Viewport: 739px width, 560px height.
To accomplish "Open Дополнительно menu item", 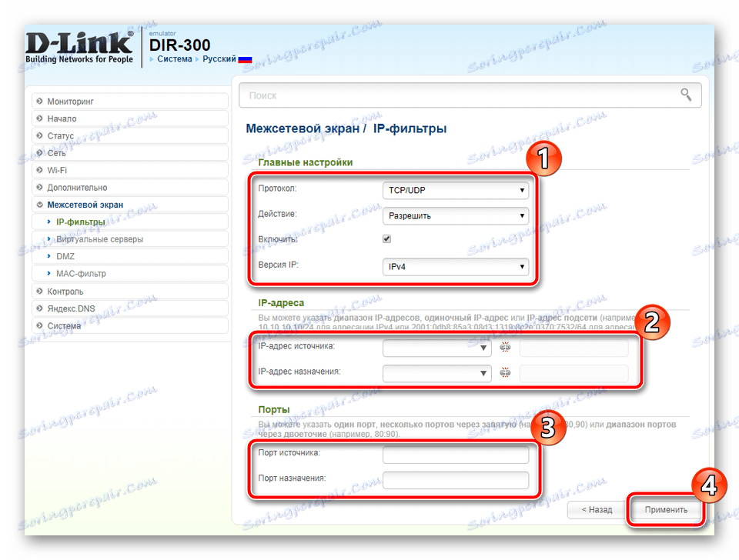I will tap(130, 188).
